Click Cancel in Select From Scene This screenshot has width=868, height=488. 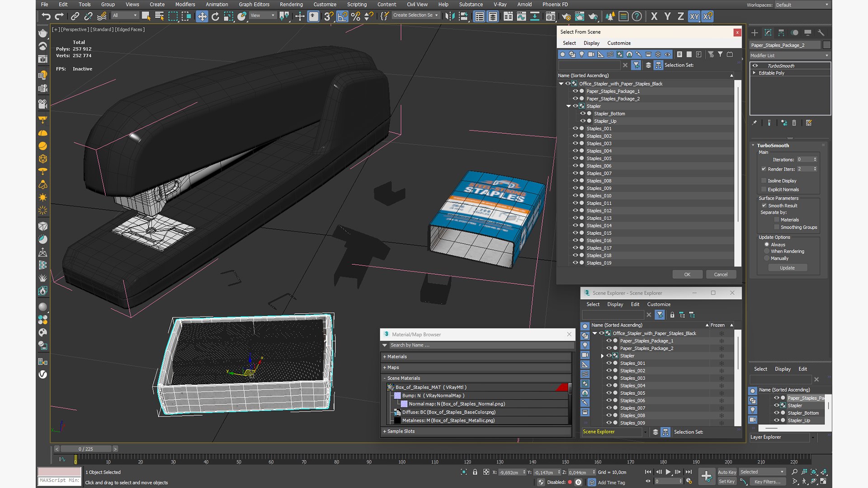721,275
